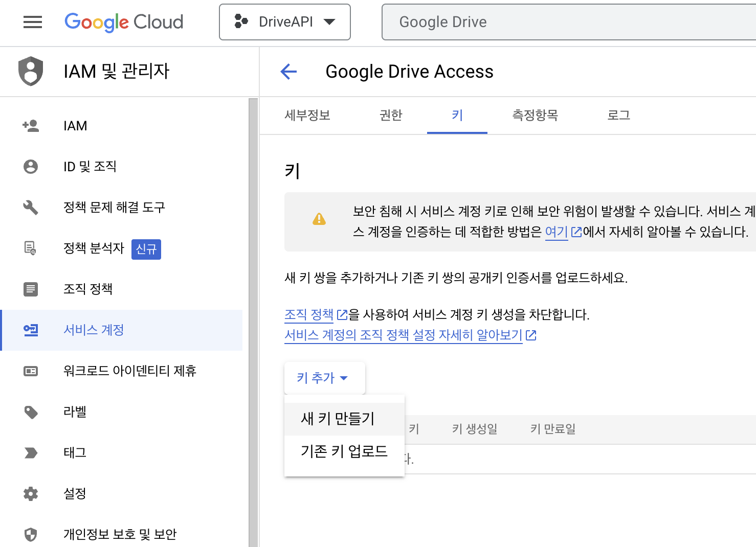Open the DriveAPI project selector dropdown
Image resolution: width=756 pixels, height=547 pixels.
click(285, 22)
